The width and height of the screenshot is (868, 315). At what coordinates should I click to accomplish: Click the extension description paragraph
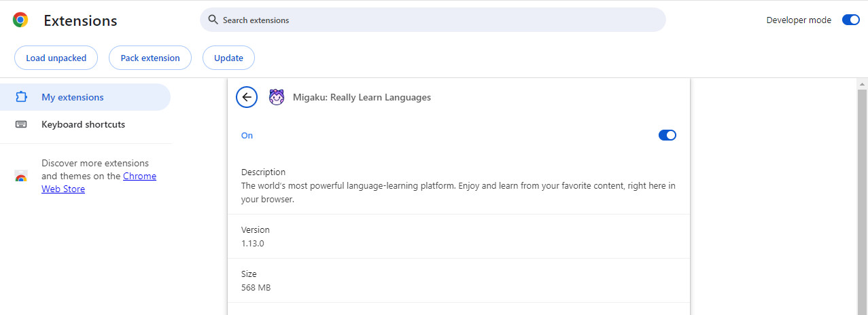(x=458, y=193)
